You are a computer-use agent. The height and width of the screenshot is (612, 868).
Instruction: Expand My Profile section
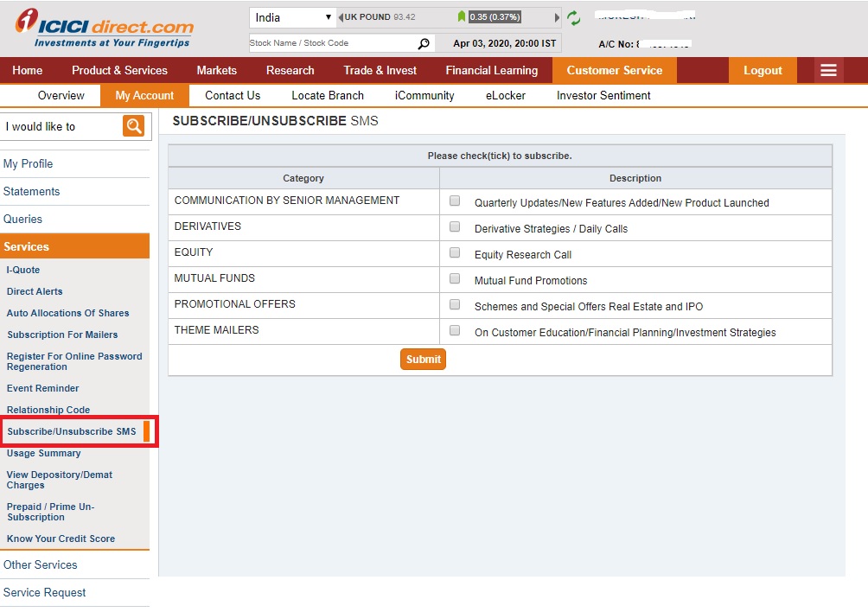(74, 163)
